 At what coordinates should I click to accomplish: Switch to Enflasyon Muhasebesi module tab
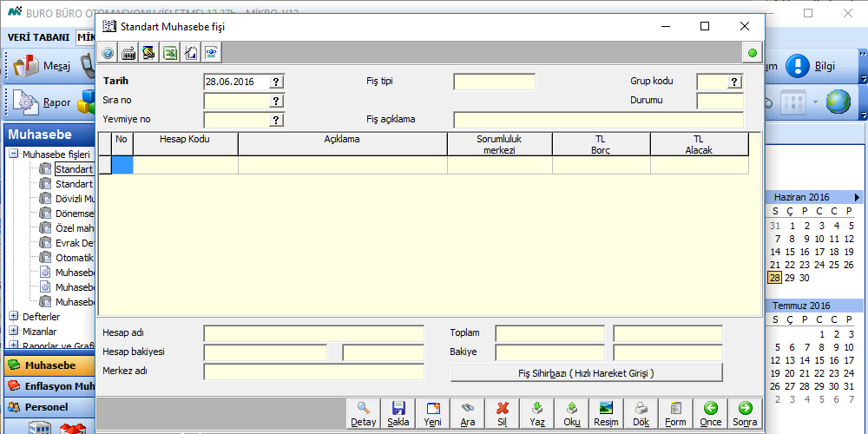click(x=49, y=386)
